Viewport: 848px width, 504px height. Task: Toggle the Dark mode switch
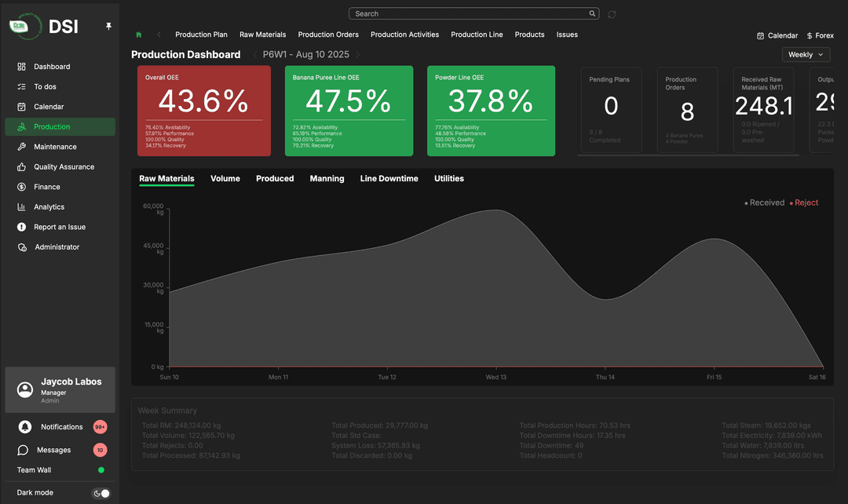101,493
